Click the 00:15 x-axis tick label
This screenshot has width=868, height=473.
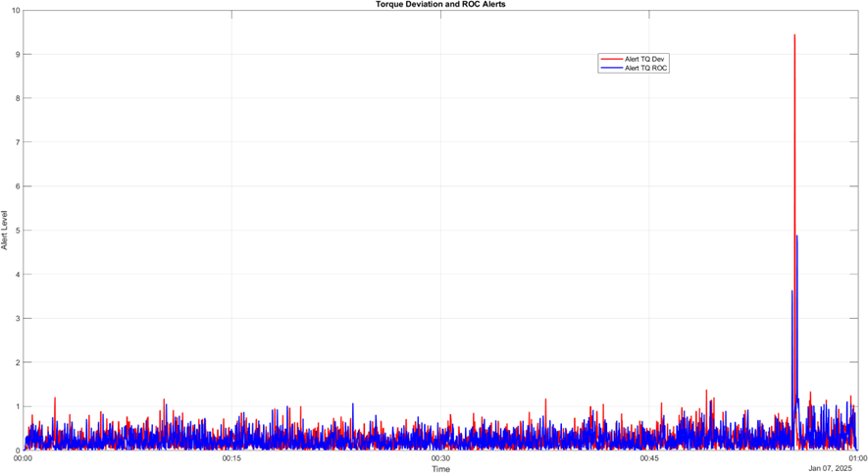pos(231,458)
